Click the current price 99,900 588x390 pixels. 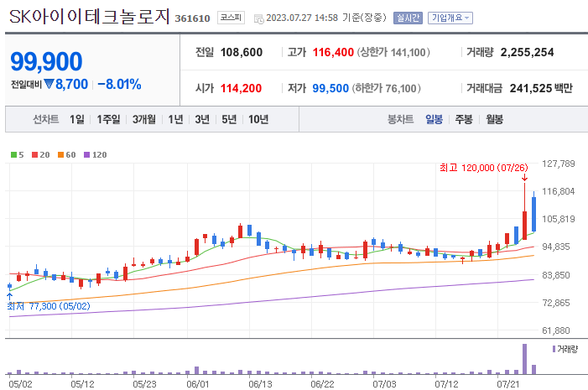click(x=46, y=61)
